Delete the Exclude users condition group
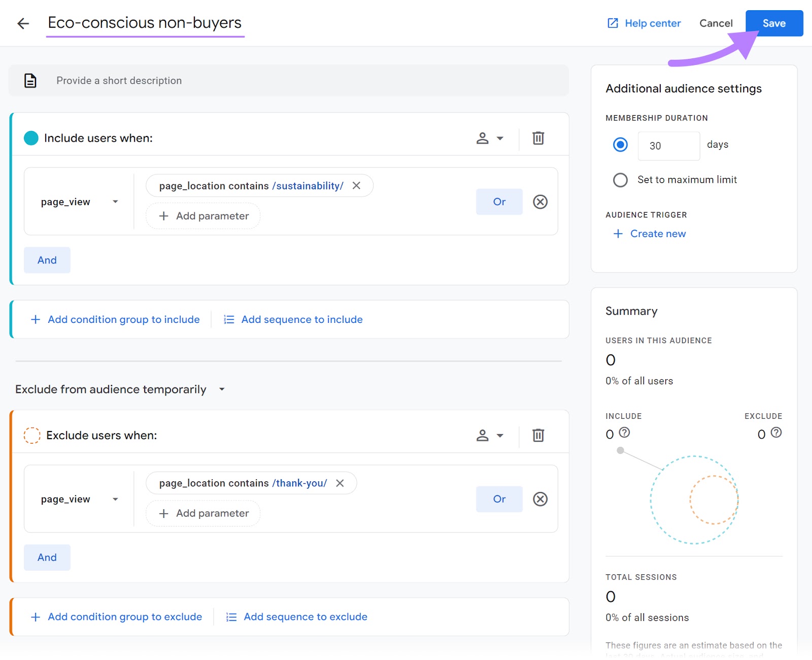The width and height of the screenshot is (812, 660). (537, 435)
